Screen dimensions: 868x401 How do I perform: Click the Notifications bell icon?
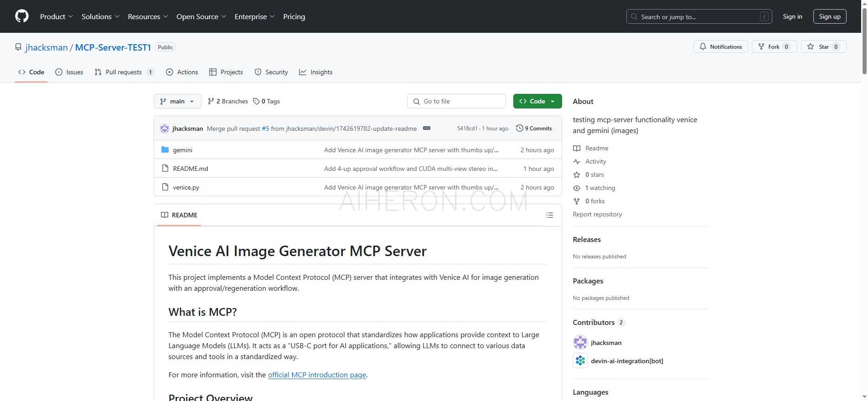coord(703,46)
